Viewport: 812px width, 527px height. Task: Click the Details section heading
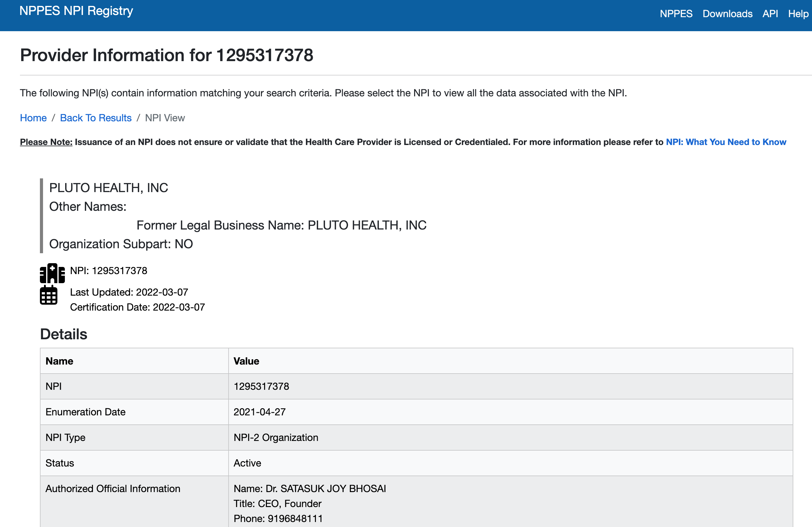pos(64,334)
